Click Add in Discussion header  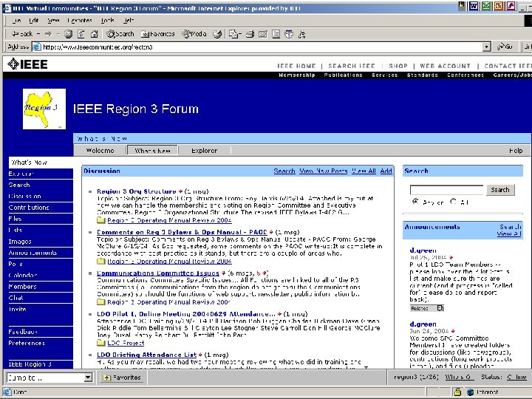click(x=386, y=171)
